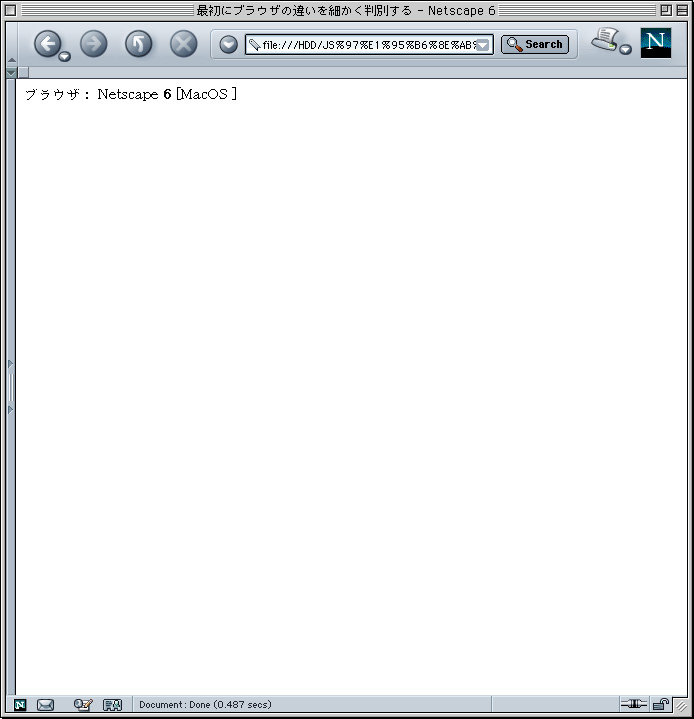Open Address Book from the status bar icon

click(112, 705)
